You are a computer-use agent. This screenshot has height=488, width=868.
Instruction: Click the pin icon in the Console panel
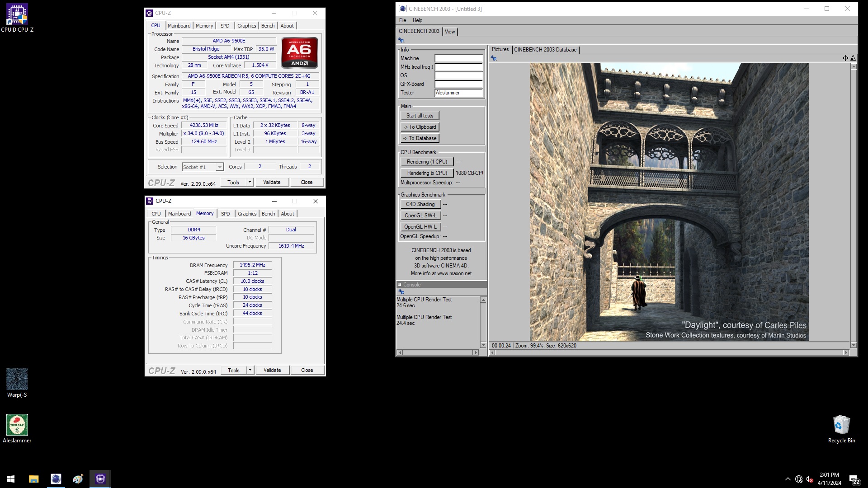click(x=401, y=292)
